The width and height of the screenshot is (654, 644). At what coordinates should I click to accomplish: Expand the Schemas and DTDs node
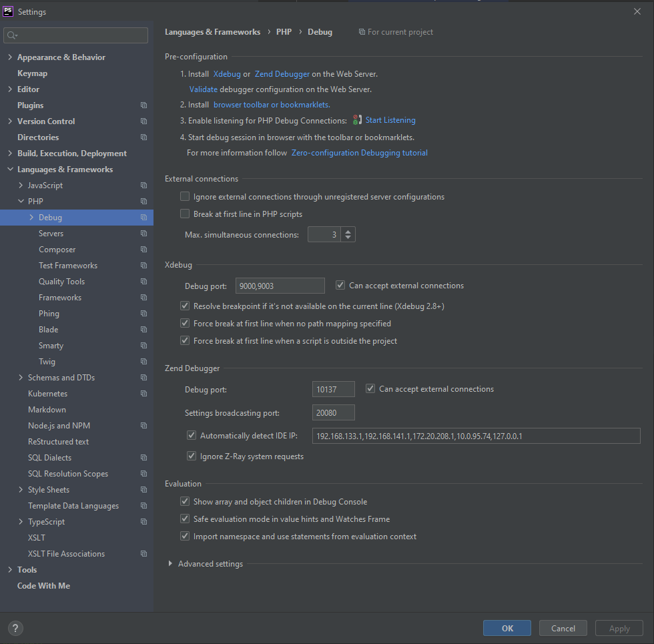click(21, 378)
